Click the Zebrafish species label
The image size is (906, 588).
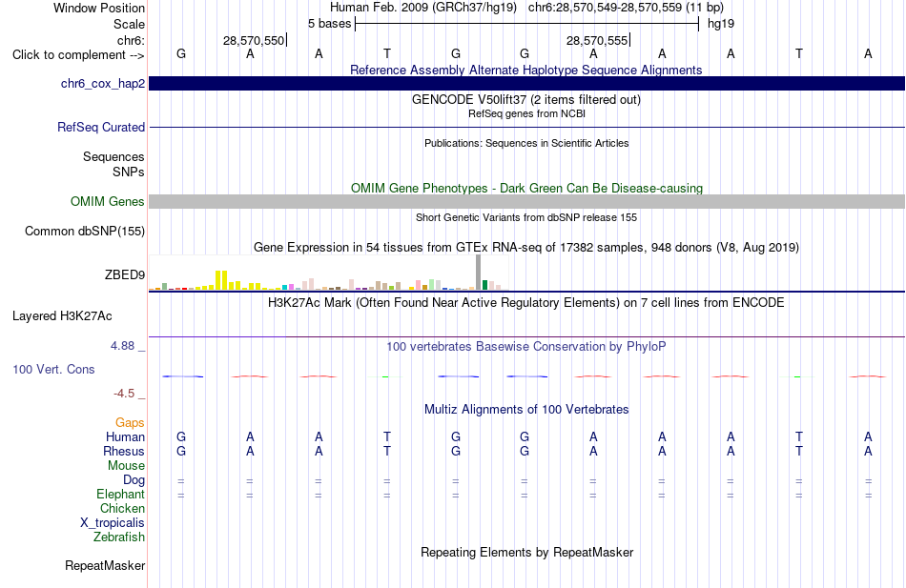119,537
